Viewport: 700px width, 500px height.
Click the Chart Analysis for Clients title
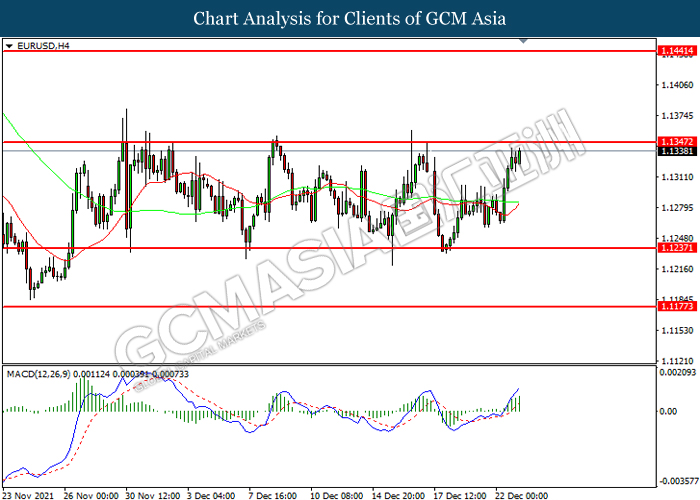tap(350, 18)
